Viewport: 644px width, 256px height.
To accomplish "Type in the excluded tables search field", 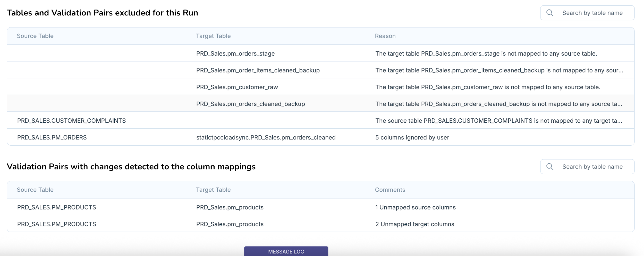I will (x=592, y=13).
